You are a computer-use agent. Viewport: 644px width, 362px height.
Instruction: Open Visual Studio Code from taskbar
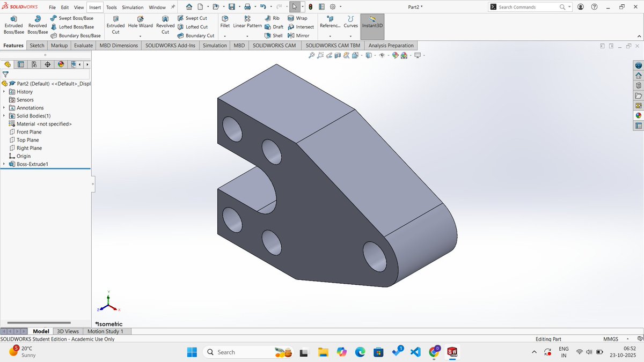(415, 352)
